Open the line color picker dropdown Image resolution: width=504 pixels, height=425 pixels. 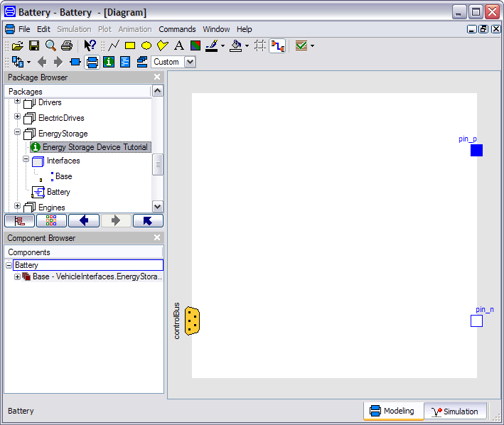point(222,45)
